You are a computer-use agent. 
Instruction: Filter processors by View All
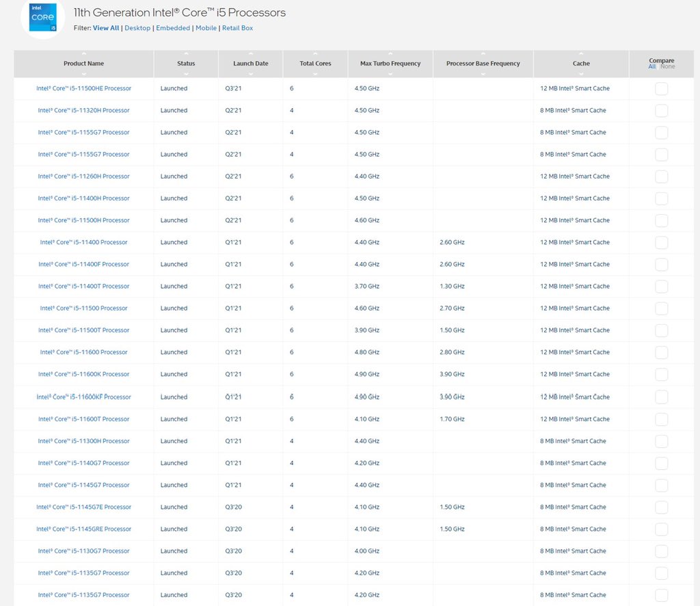click(106, 27)
